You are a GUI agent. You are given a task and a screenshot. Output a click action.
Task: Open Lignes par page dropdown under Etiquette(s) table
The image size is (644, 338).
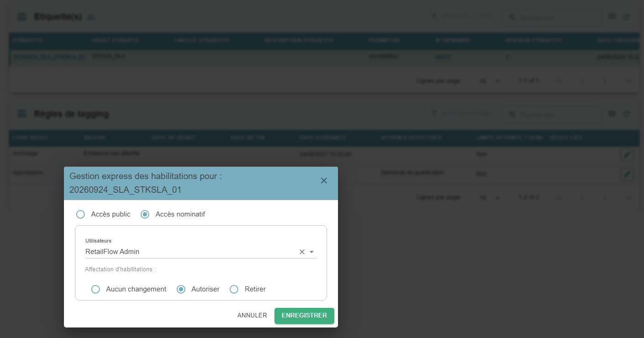click(490, 81)
